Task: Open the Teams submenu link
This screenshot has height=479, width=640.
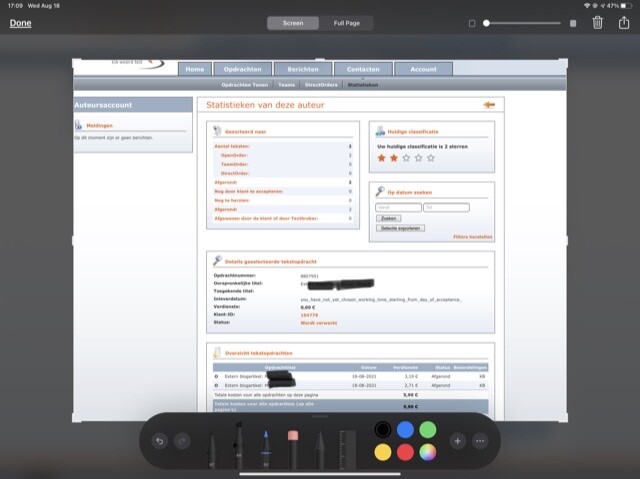Action: pos(286,85)
